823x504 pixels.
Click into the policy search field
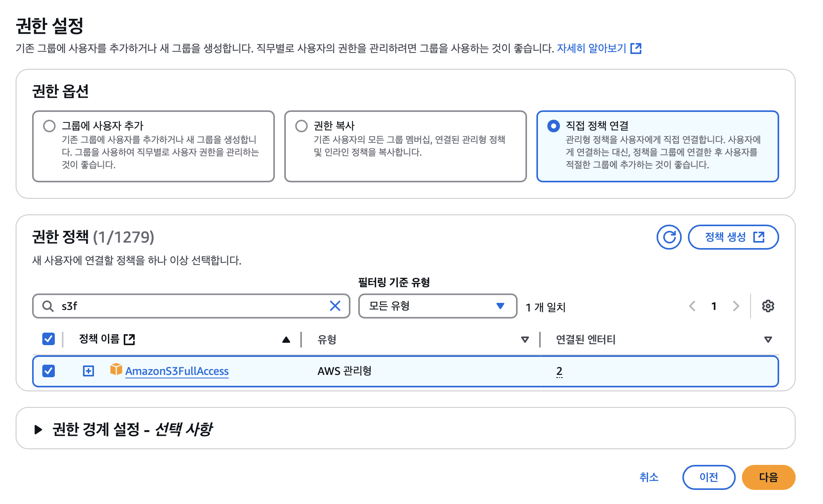coord(192,306)
